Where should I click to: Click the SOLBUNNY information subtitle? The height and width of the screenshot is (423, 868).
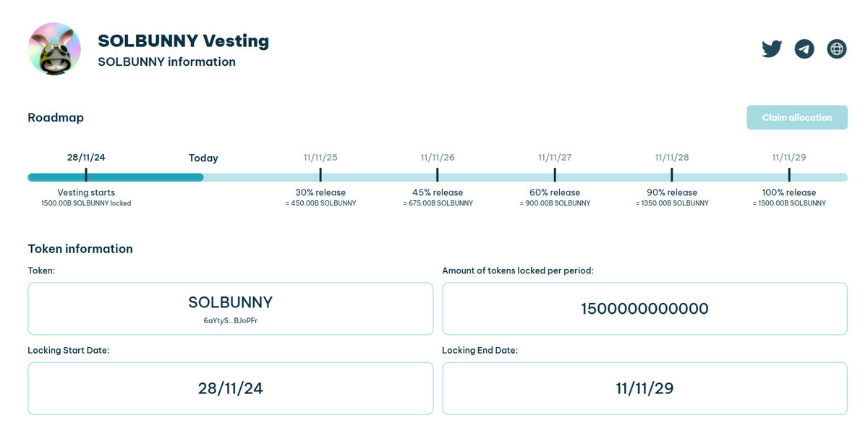pos(166,62)
